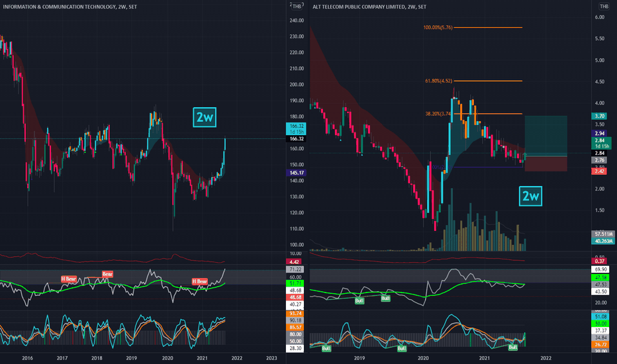Viewport: 617px width, 364px height.
Task: Click the 61.80%(4.52) Fibonacci level label
Action: pos(438,81)
